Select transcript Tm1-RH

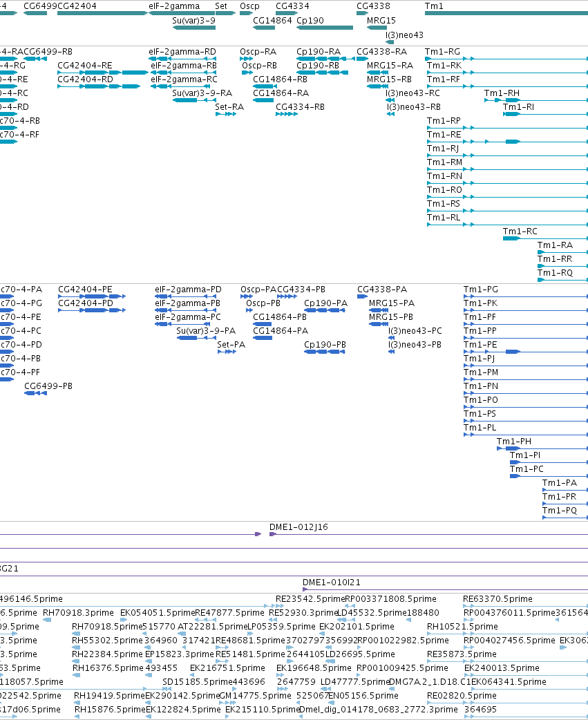[502, 93]
